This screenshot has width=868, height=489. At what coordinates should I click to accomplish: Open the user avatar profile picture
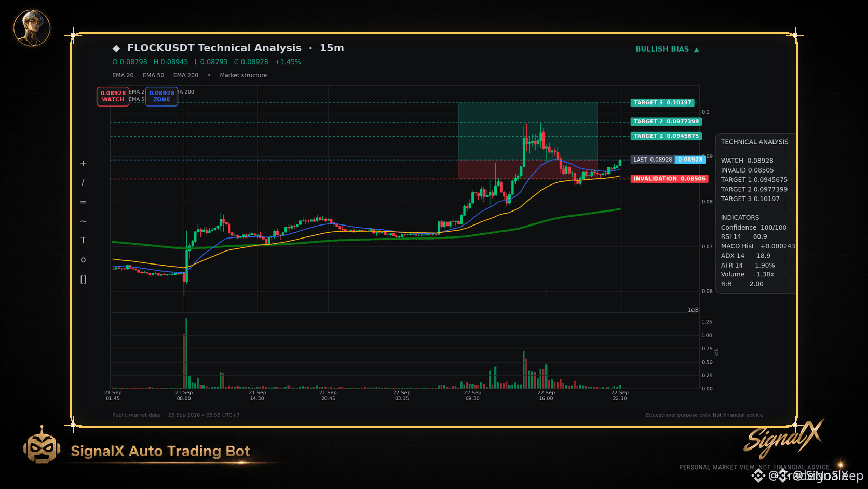pyautogui.click(x=32, y=28)
